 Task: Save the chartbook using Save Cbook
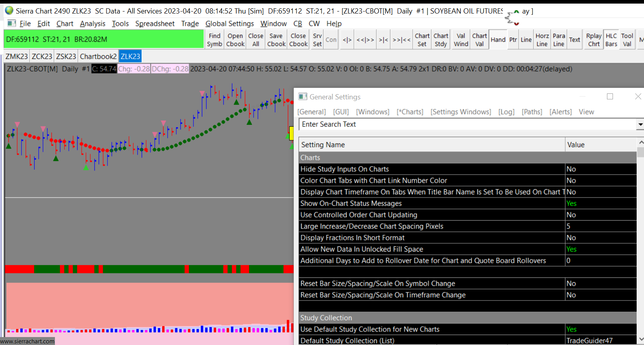click(276, 40)
